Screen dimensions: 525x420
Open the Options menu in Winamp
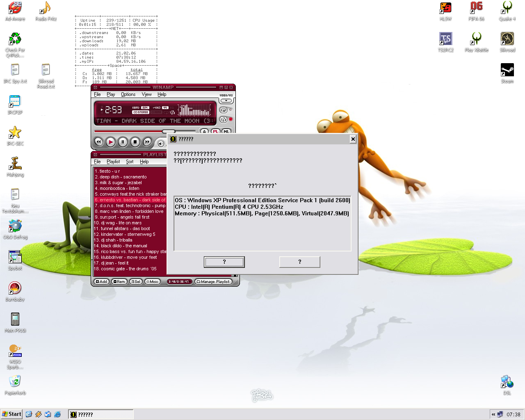128,94
